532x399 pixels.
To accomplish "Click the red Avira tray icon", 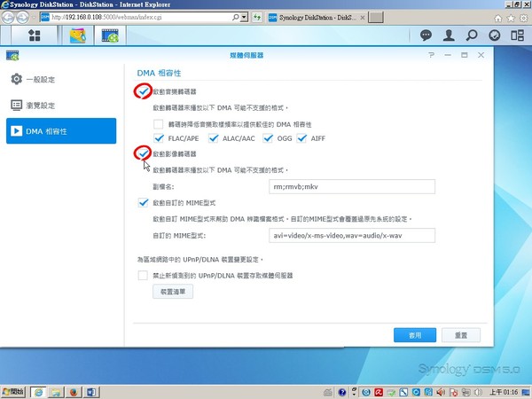I will click(x=379, y=393).
